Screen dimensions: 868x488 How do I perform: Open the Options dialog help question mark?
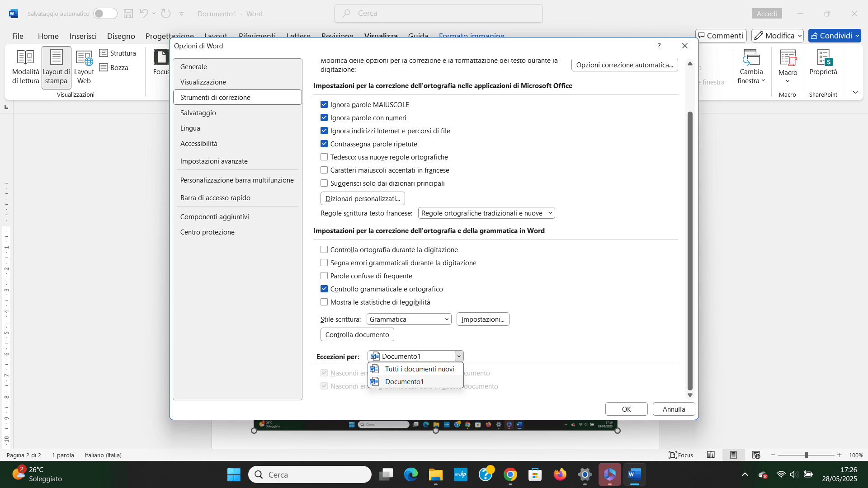click(x=659, y=46)
